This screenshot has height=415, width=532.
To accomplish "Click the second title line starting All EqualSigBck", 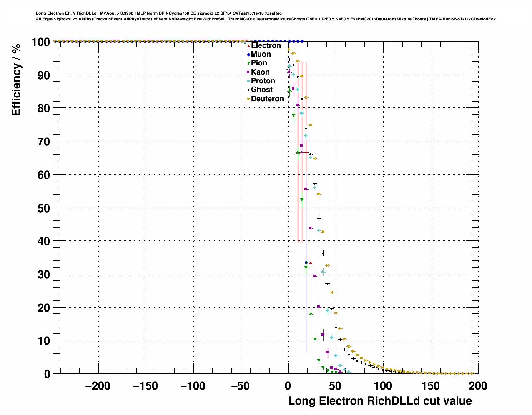I will pyautogui.click(x=266, y=19).
